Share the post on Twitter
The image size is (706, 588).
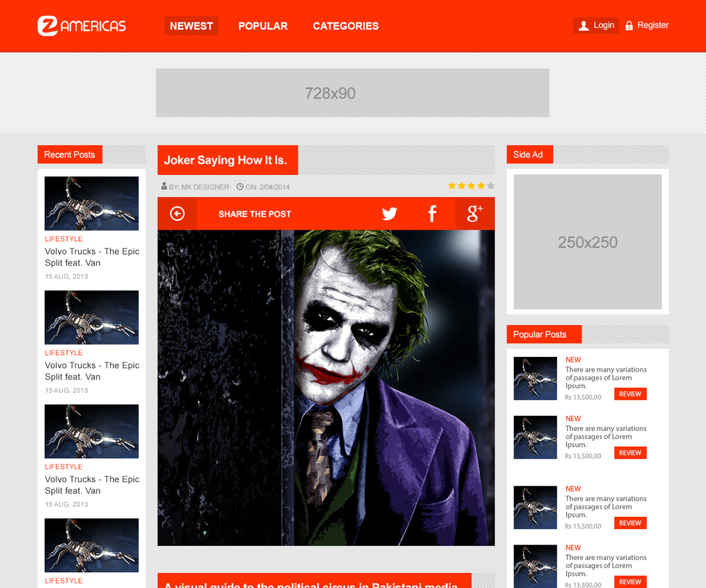(389, 213)
